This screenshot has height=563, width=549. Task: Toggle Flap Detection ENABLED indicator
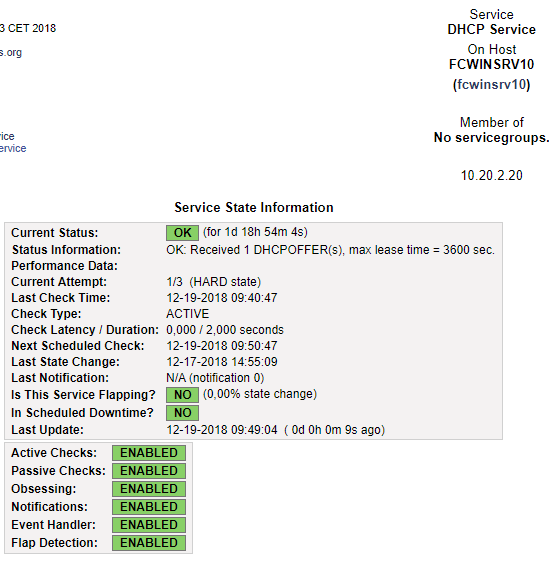coord(149,543)
